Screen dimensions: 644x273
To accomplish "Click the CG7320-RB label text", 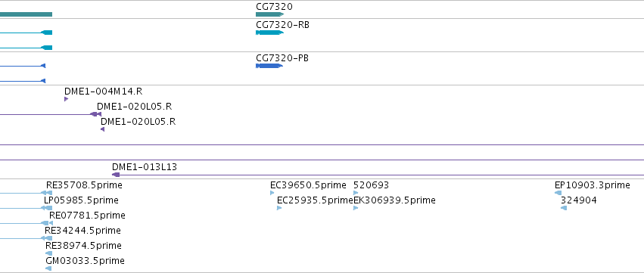I will point(282,25).
